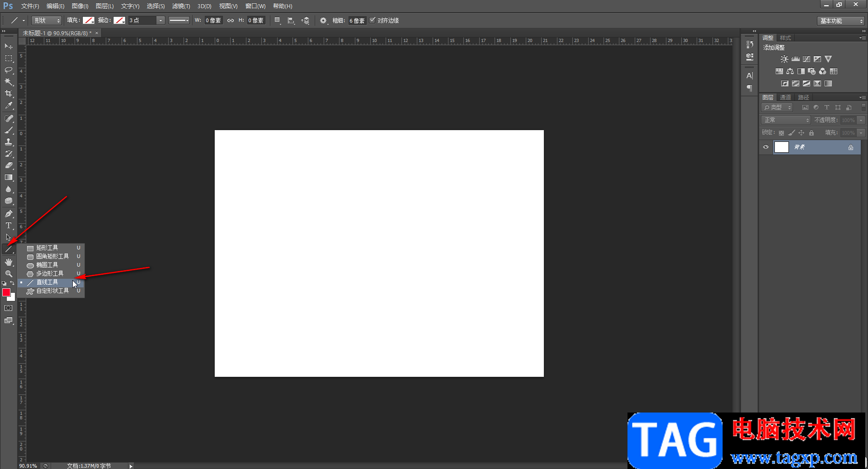
Task: Select the Blur tool
Action: pos(9,189)
